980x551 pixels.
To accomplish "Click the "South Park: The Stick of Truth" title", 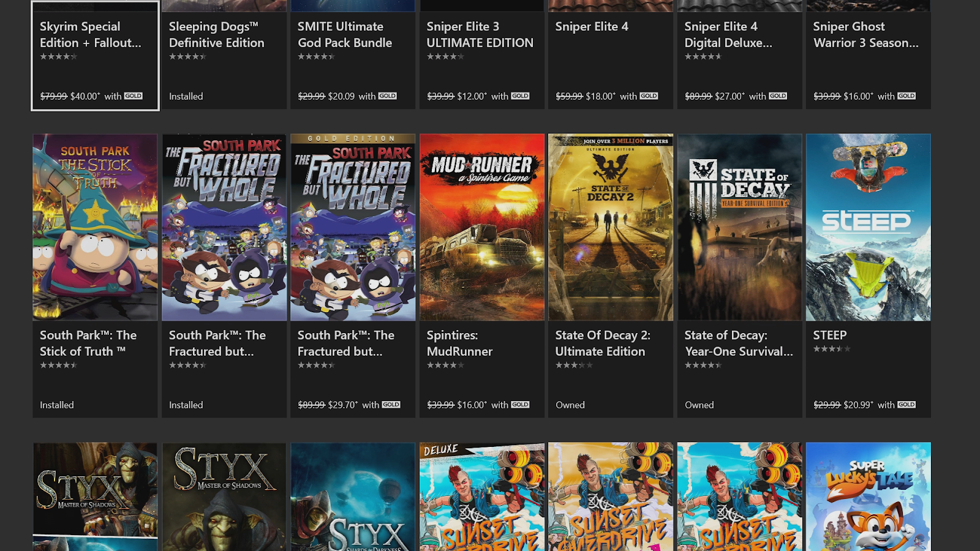I will coord(88,343).
